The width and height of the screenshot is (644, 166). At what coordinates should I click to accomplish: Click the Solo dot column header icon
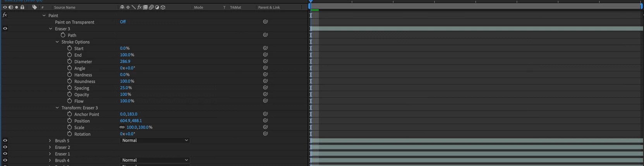(x=16, y=7)
